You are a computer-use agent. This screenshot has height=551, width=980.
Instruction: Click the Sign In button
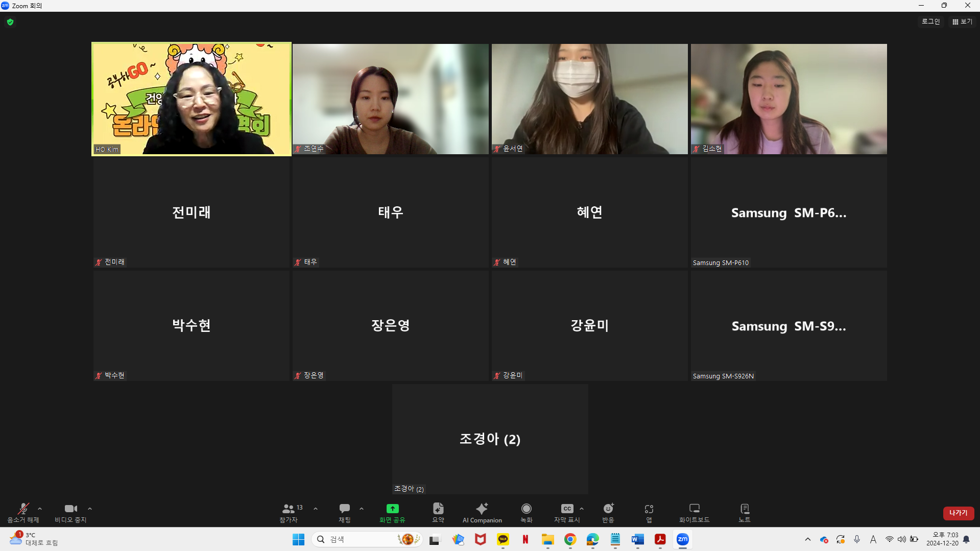tap(930, 21)
